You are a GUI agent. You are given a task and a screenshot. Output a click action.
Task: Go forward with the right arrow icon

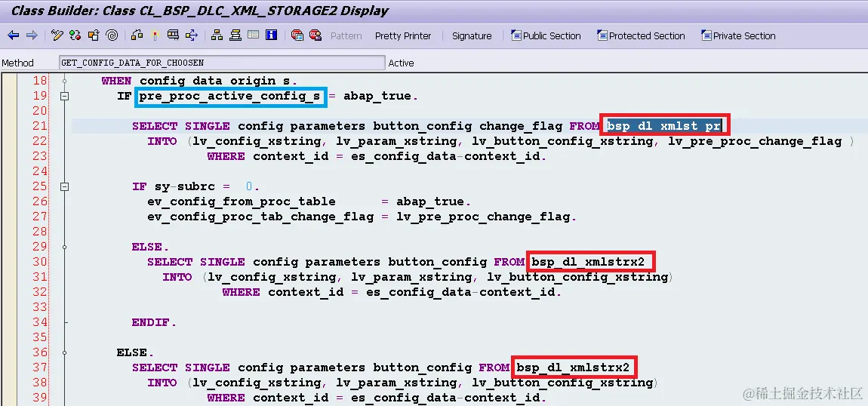coord(32,35)
